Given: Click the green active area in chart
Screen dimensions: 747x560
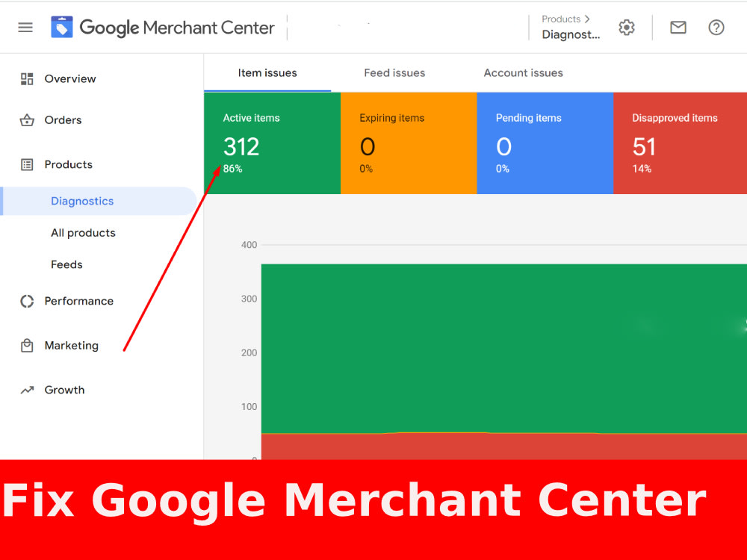Looking at the screenshot, I should [504, 349].
